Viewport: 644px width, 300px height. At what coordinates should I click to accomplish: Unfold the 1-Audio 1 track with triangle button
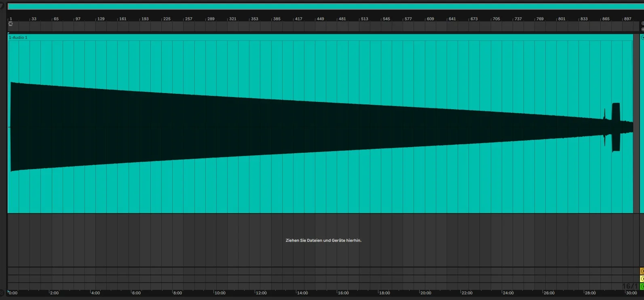(x=642, y=37)
